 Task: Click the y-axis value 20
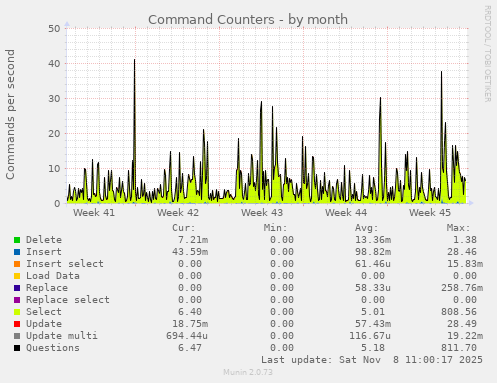[x=54, y=134]
